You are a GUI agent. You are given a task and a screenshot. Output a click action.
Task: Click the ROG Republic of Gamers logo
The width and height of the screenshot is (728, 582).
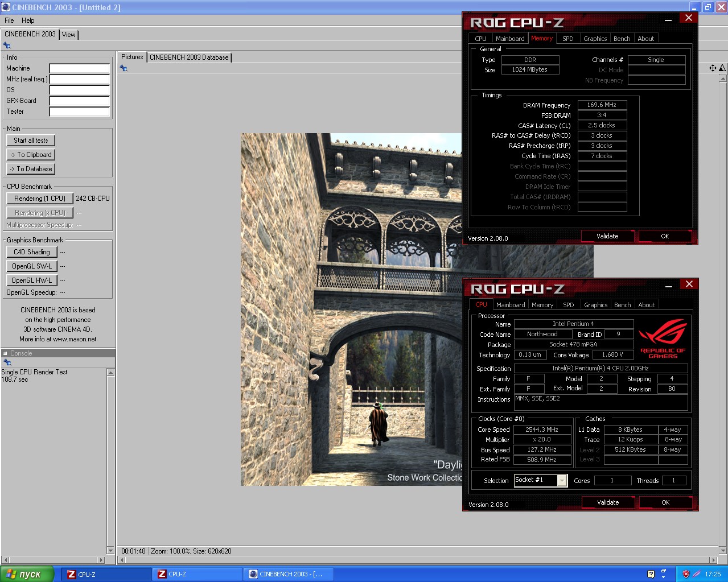[x=663, y=339]
